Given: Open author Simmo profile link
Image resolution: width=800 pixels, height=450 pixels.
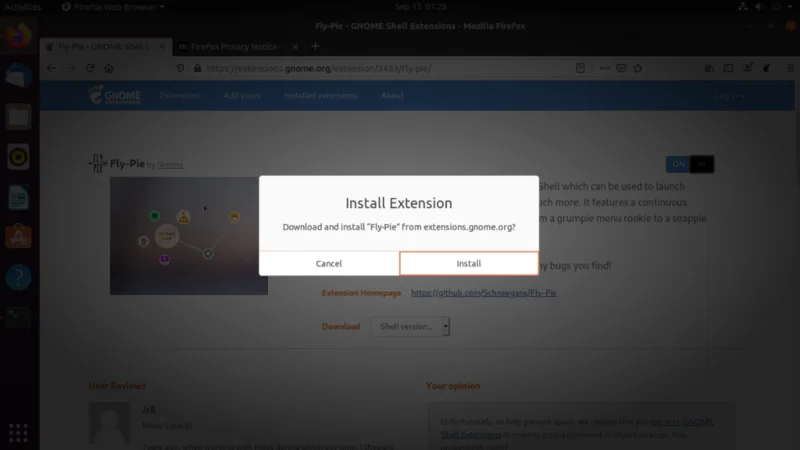Looking at the screenshot, I should pos(170,164).
